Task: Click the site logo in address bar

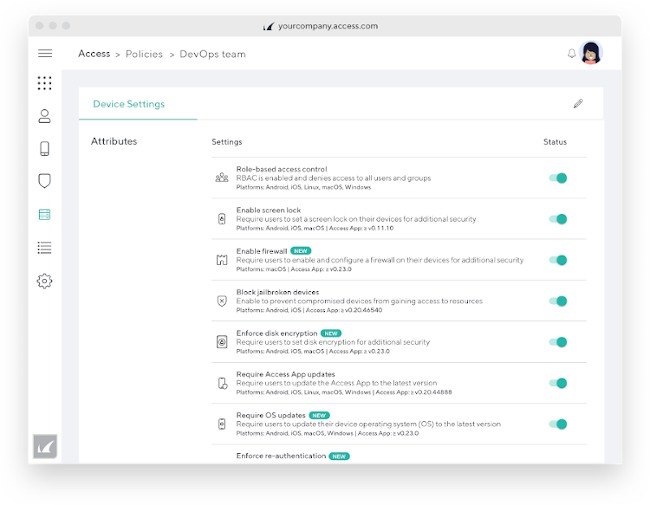Action: click(269, 26)
